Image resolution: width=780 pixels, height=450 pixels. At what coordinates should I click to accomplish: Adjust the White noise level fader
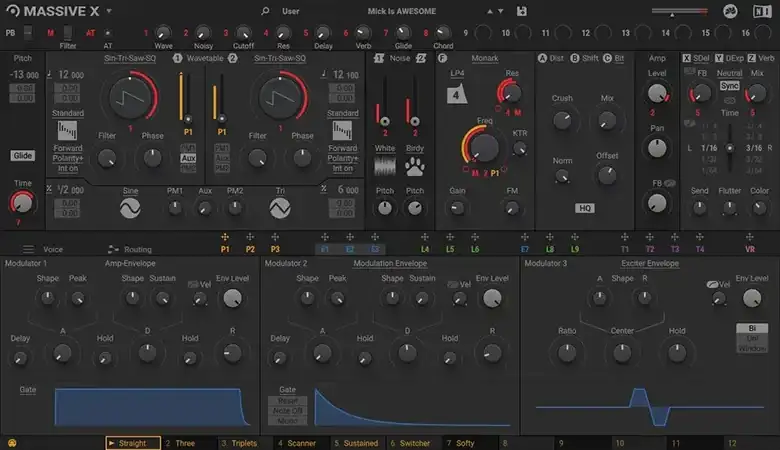click(385, 99)
